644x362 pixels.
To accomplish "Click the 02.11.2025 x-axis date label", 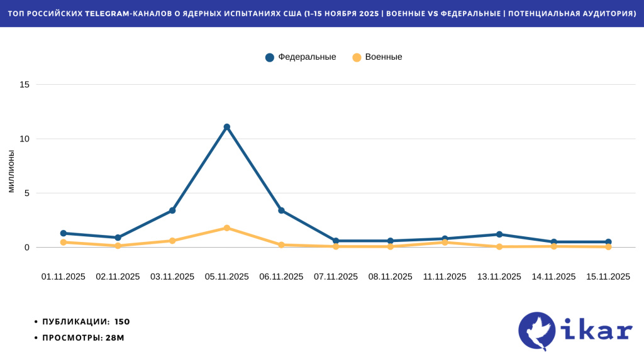I will [118, 277].
